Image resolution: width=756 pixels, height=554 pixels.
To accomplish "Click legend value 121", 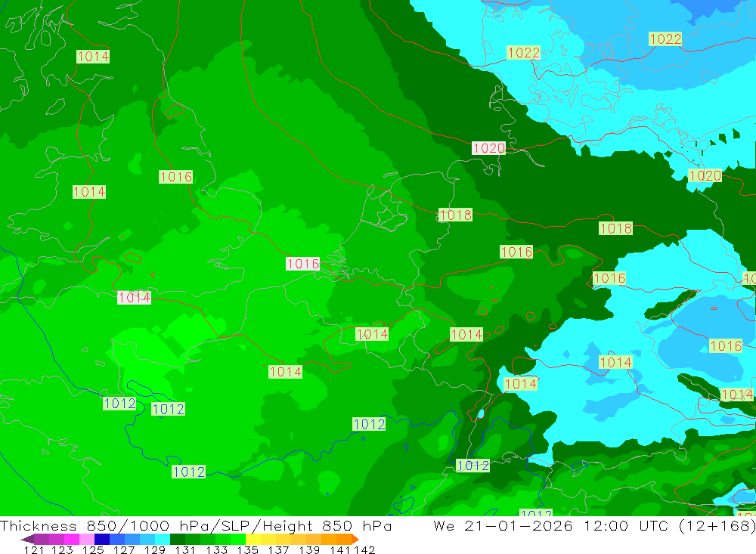I will point(34,549).
